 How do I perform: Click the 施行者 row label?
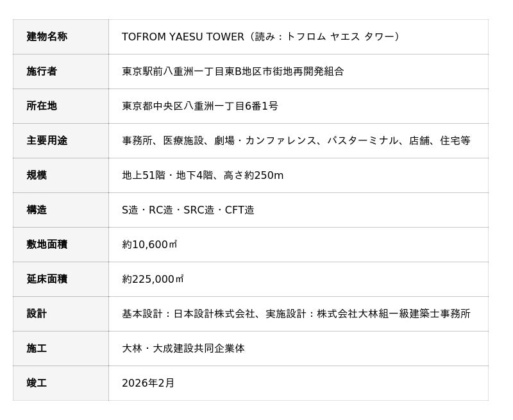click(42, 71)
